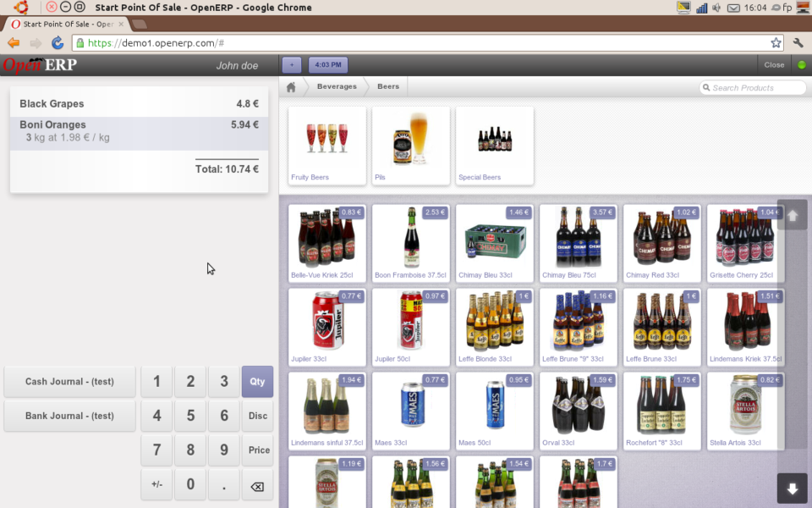The image size is (812, 508).
Task: Tap numpad digit 0
Action: coord(190,484)
